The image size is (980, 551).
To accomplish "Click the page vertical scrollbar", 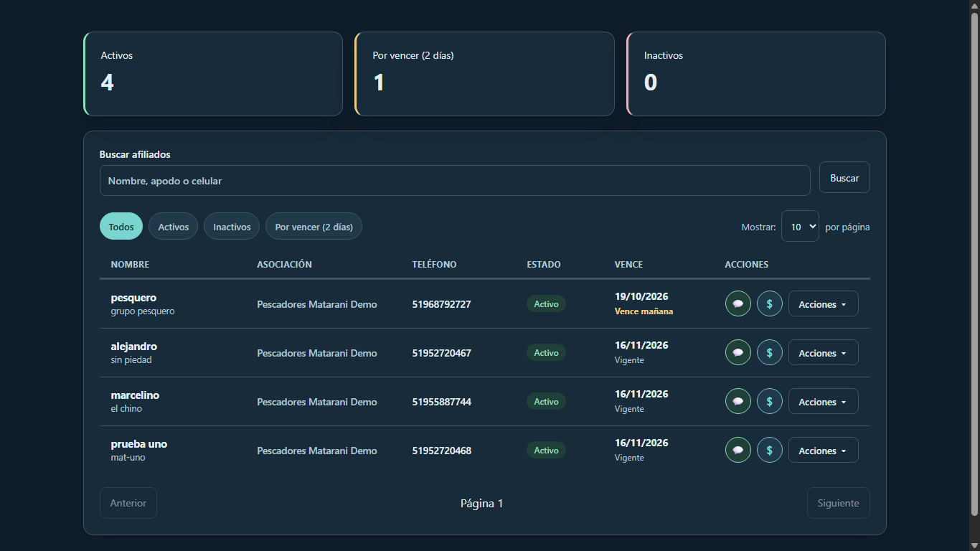I will tap(974, 264).
